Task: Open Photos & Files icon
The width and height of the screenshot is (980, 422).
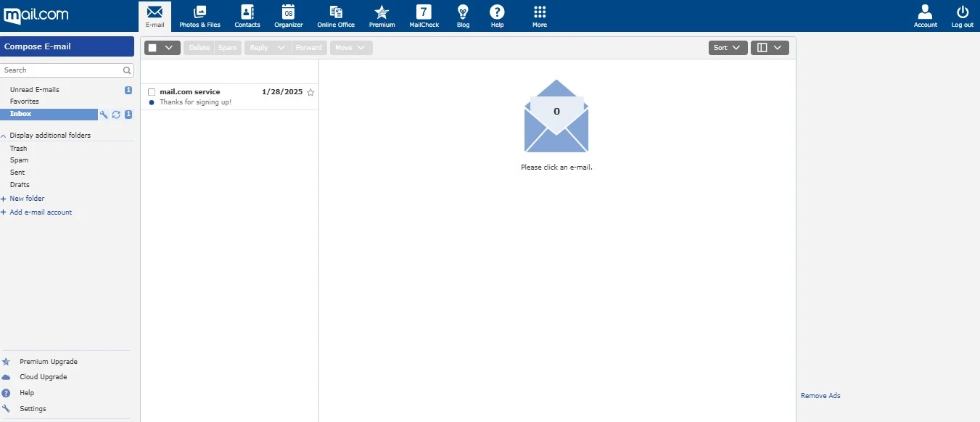Action: 199,12
